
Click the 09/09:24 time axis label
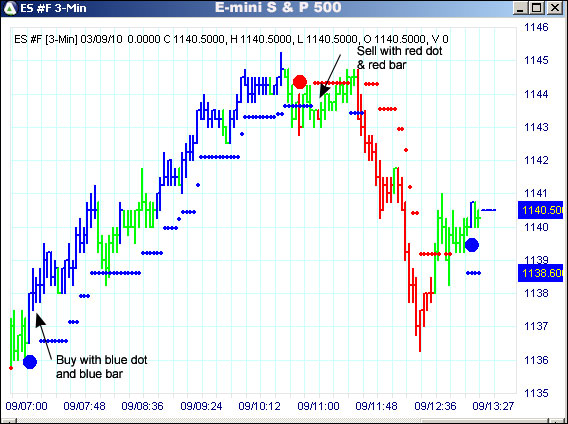(x=201, y=406)
